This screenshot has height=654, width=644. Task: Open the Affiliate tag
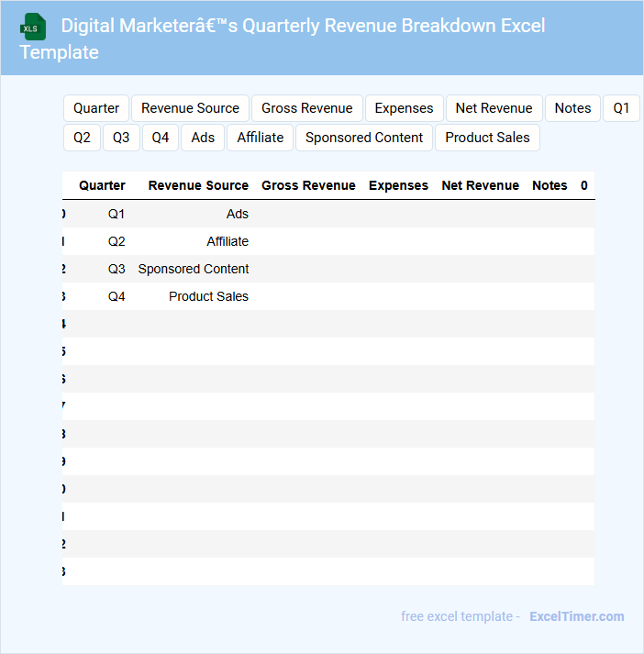pos(261,138)
